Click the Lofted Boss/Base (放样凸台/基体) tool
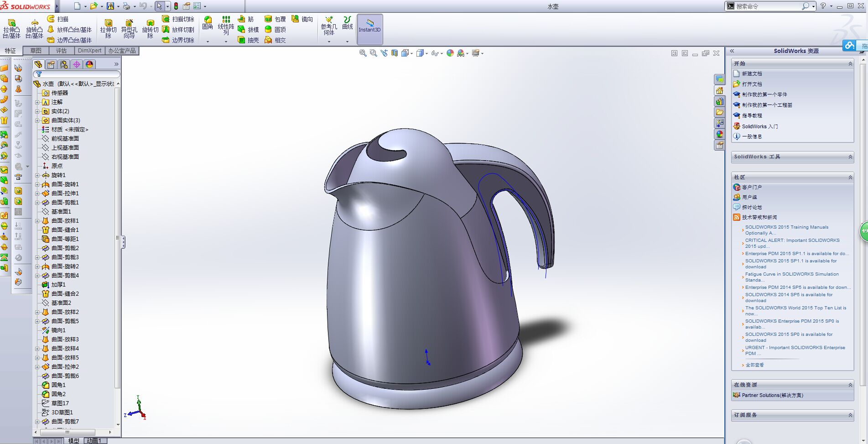The width and height of the screenshot is (868, 444). point(69,30)
